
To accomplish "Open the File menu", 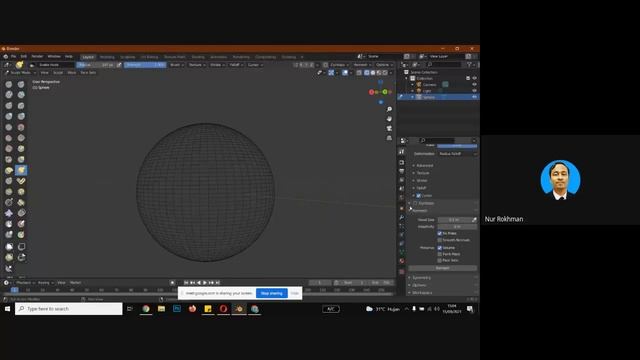I will click(x=13, y=56).
